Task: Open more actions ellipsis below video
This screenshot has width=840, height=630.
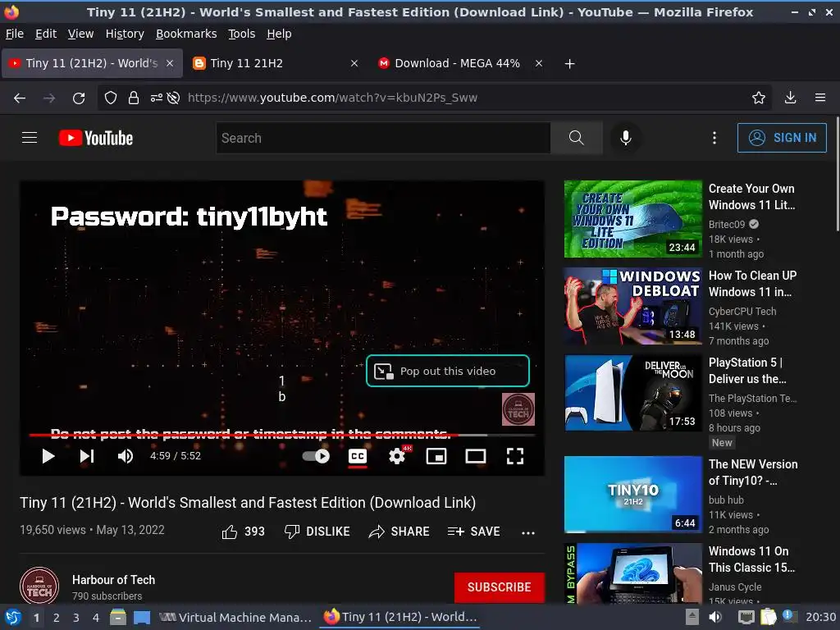Action: [528, 532]
